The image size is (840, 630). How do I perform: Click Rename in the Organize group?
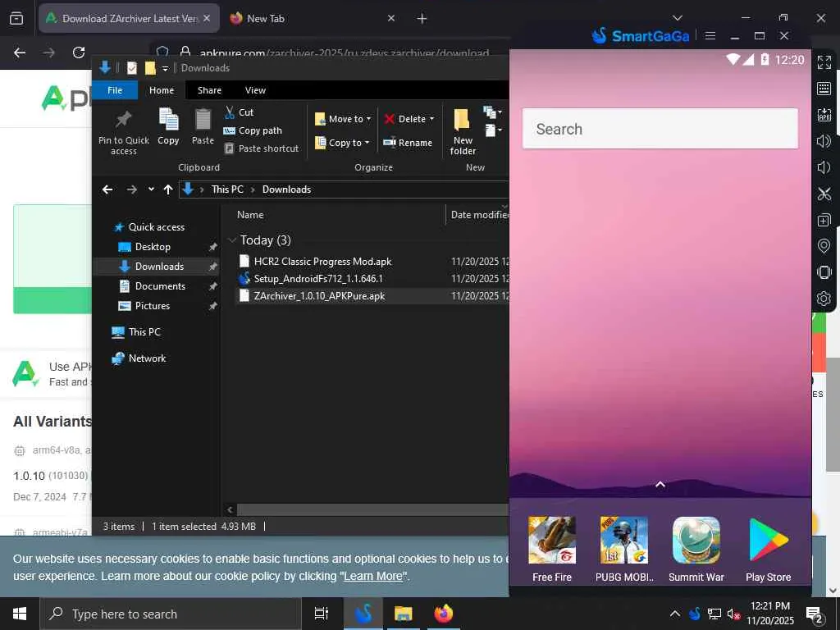coord(408,143)
